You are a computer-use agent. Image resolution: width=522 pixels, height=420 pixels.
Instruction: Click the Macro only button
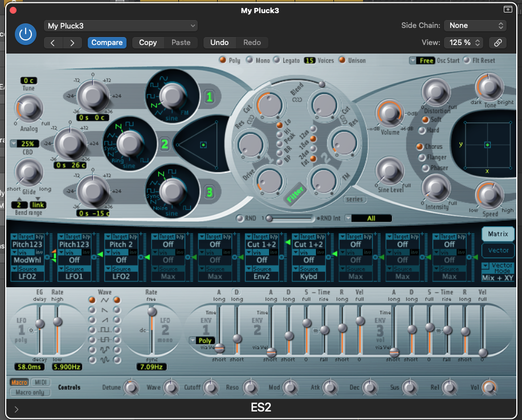(x=30, y=393)
